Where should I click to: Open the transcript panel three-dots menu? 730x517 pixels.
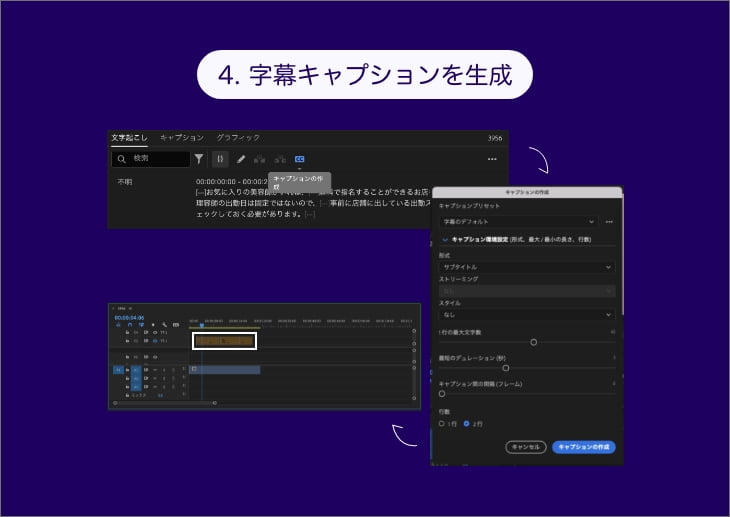click(x=492, y=159)
